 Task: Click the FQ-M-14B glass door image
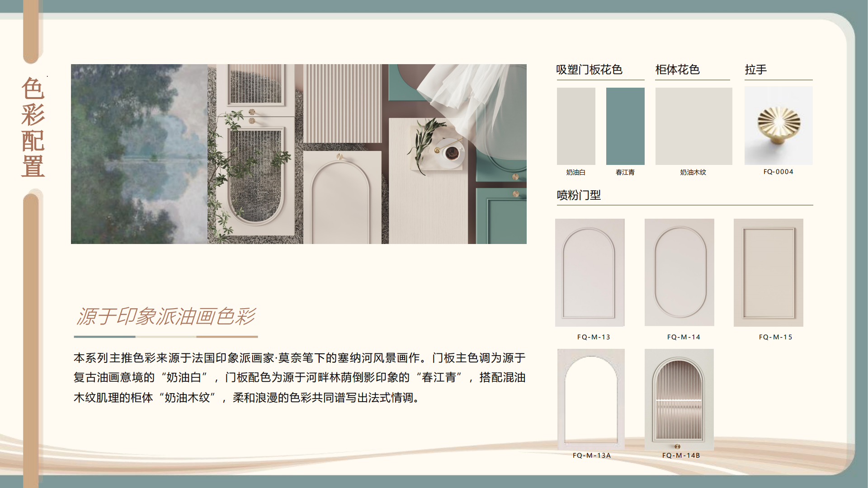pyautogui.click(x=679, y=399)
